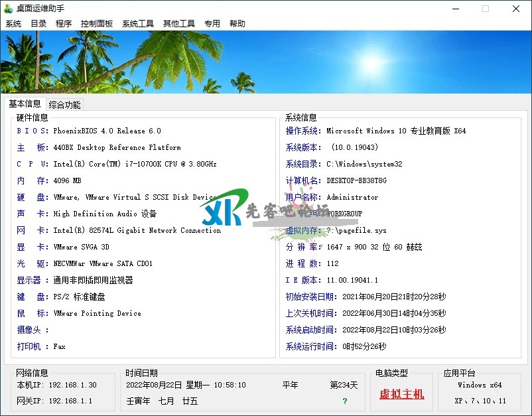This screenshot has height=416, width=532.
Task: Open the 目录 menu
Action: click(x=38, y=24)
